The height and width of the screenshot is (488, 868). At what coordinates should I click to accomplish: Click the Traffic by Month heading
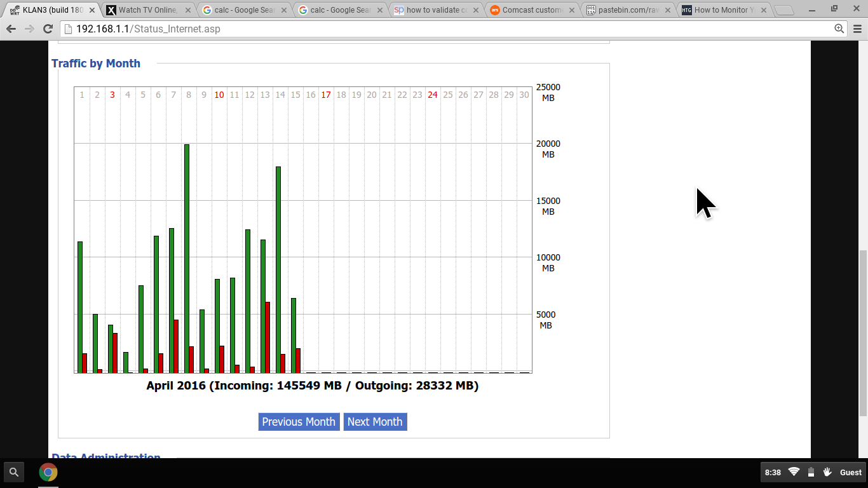pyautogui.click(x=96, y=64)
